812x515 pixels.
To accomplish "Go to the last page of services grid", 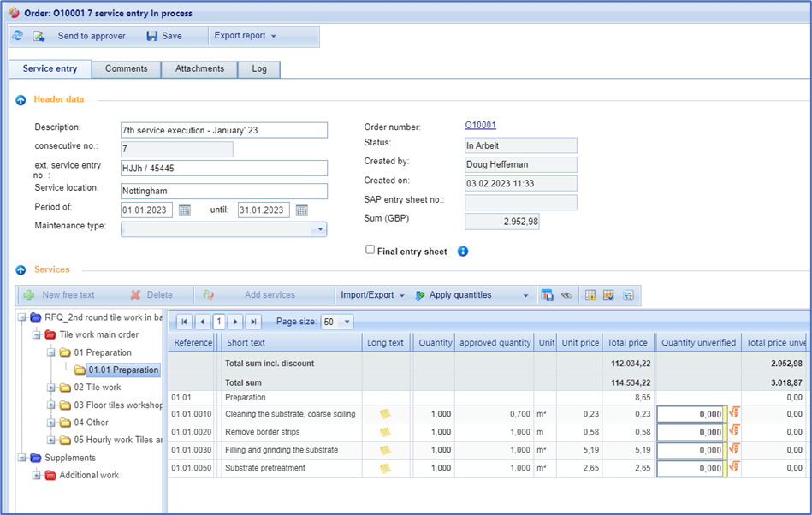I will [253, 322].
